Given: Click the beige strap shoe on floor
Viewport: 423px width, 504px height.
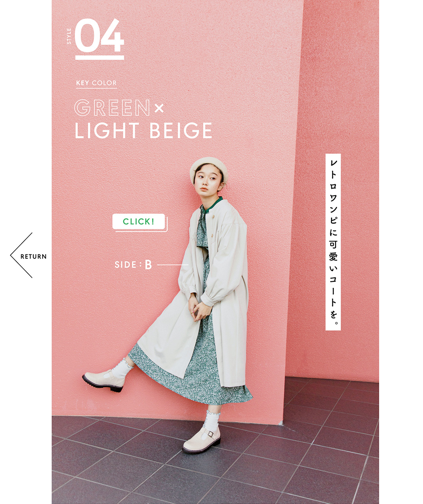Looking at the screenshot, I should (x=201, y=441).
